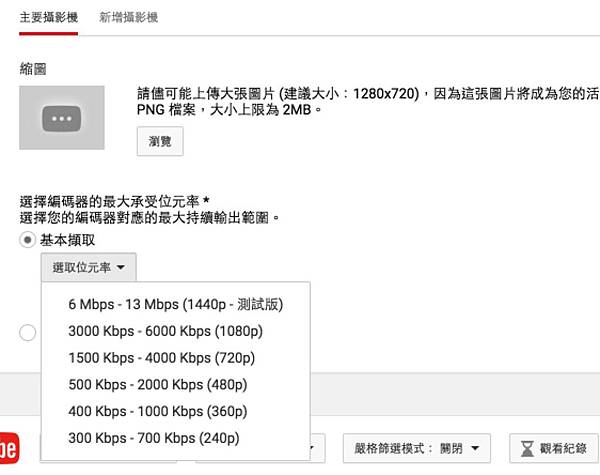The image size is (600, 475).
Task: Click the arrow on the 選取位元率 button
Action: coord(120,268)
